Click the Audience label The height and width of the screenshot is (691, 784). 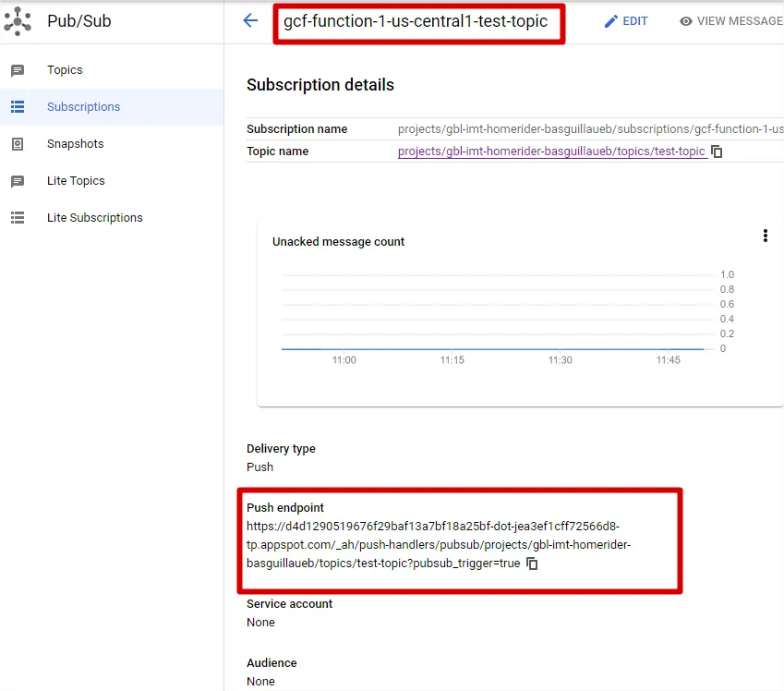(271, 663)
